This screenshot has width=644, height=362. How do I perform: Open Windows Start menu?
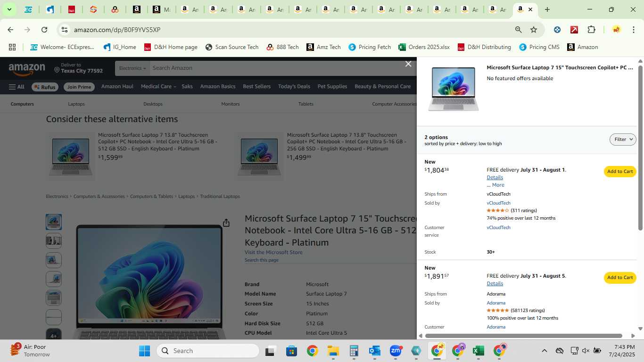click(x=144, y=351)
